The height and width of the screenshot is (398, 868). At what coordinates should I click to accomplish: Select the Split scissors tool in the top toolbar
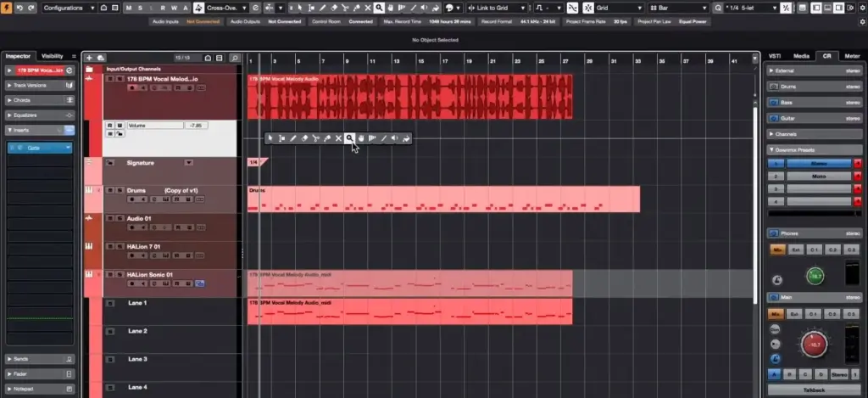coord(346,8)
